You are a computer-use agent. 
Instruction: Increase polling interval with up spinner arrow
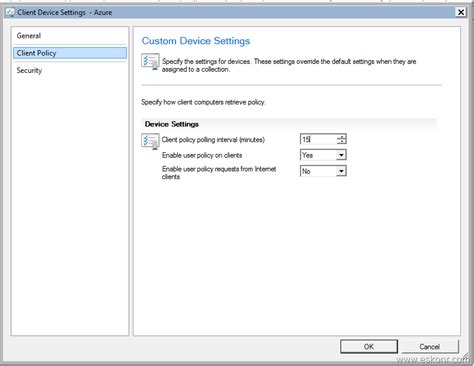[x=341, y=136]
